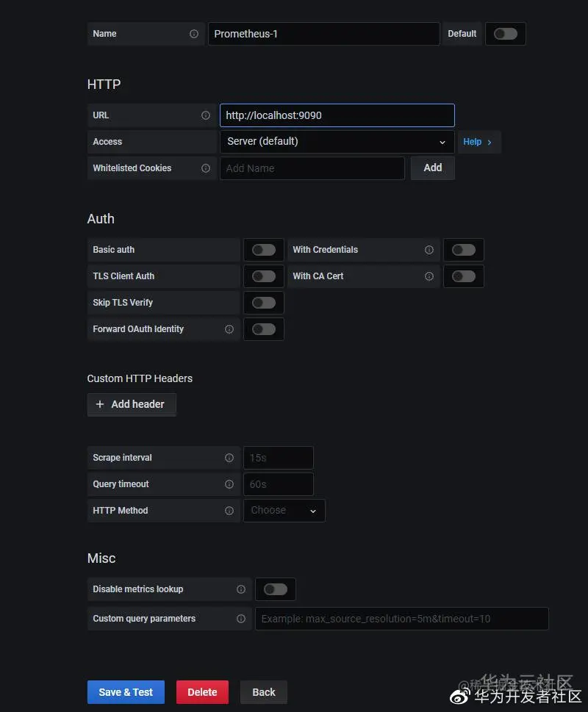Turn on Skip TLS Verify
This screenshot has height=712, width=588.
coord(263,303)
